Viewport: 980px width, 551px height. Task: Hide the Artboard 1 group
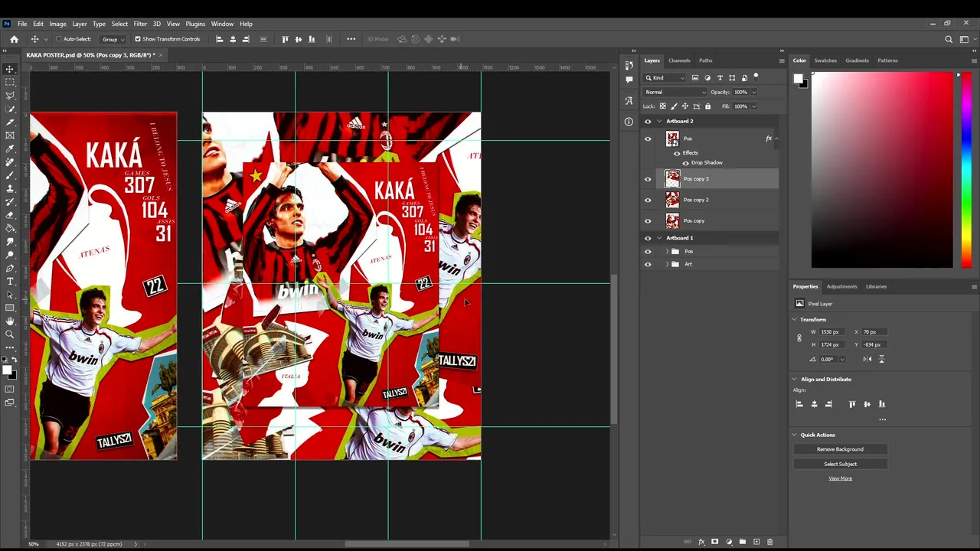point(648,238)
